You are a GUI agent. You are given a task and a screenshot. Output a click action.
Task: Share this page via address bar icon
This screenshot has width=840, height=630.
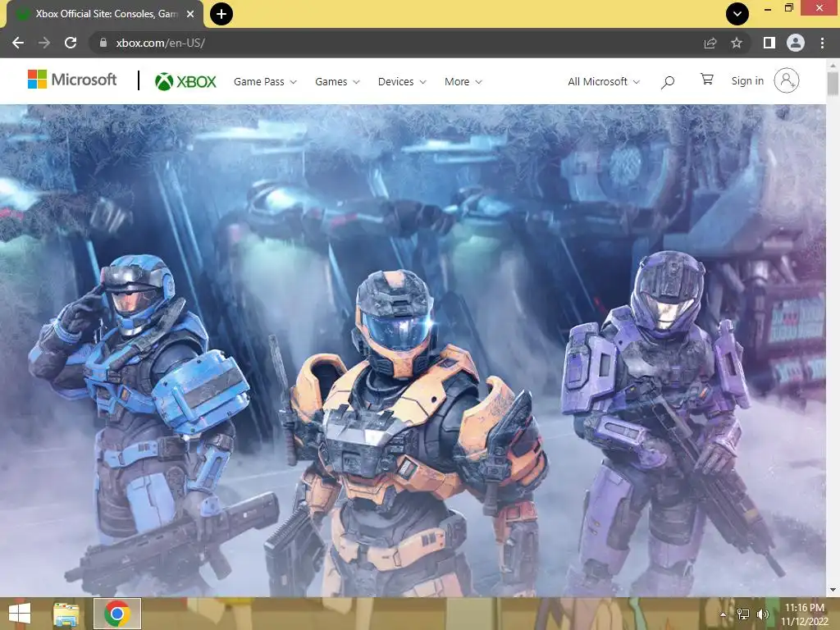click(x=710, y=43)
